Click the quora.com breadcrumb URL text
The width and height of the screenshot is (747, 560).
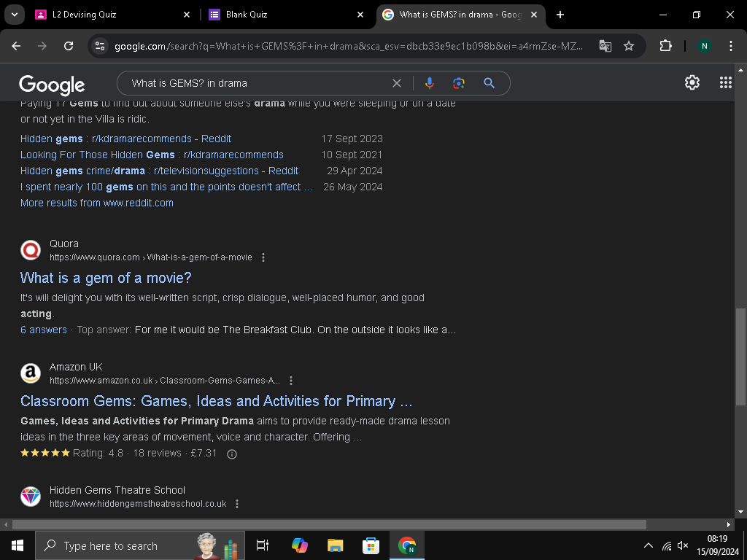[x=150, y=257]
